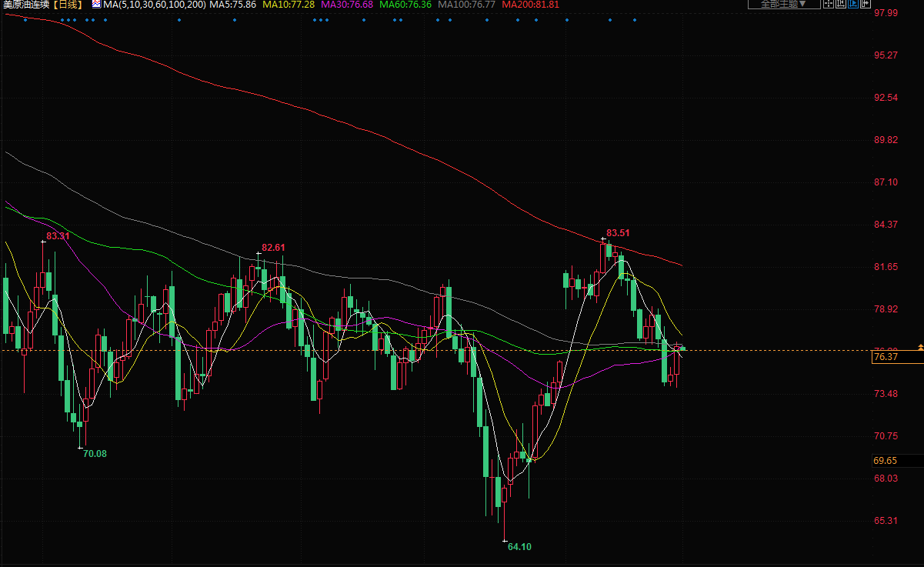Viewport: 924px width, 567px height.
Task: Click the 美原油连续 instrument name
Action: coord(26,4)
